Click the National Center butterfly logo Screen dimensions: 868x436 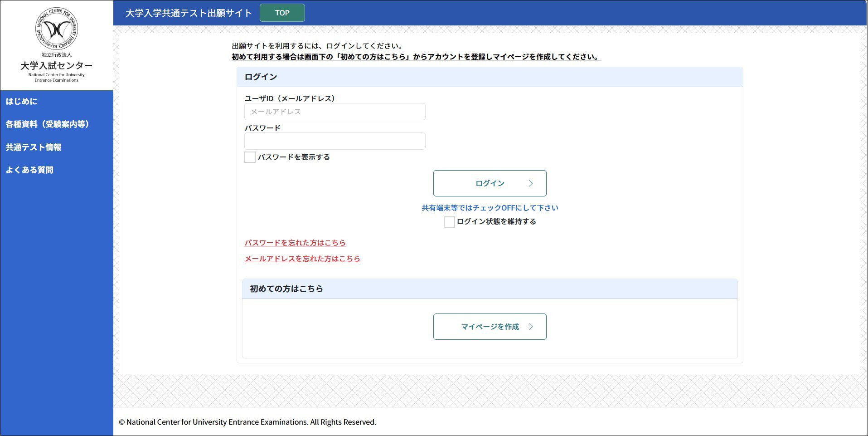coord(56,29)
